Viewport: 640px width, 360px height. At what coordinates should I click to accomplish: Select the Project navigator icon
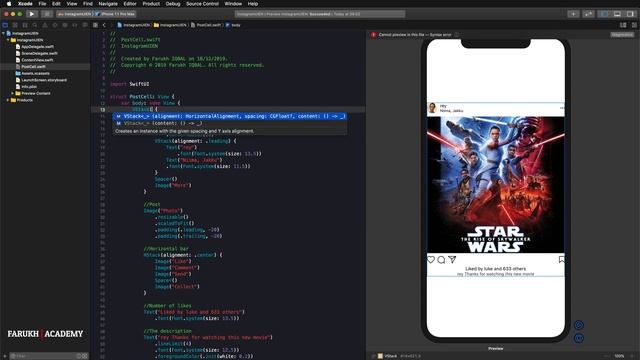[x=5, y=25]
